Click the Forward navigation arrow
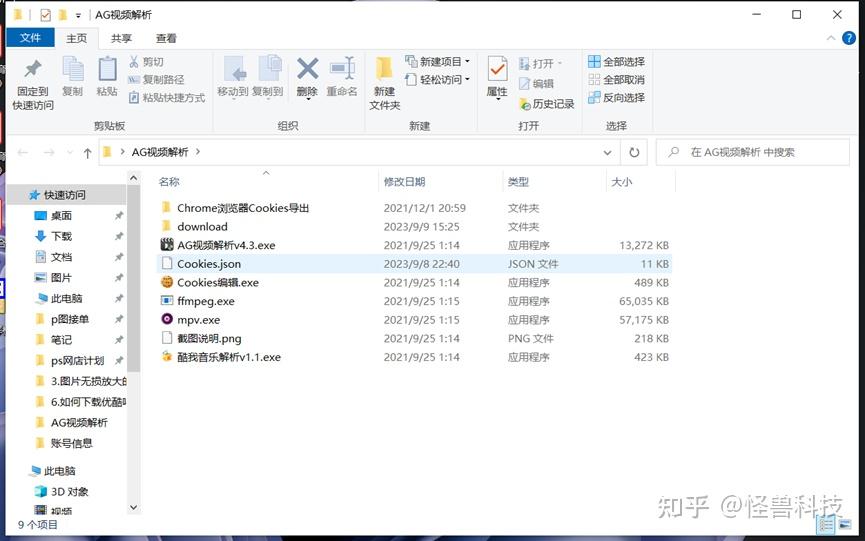This screenshot has height=541, width=865. (49, 152)
